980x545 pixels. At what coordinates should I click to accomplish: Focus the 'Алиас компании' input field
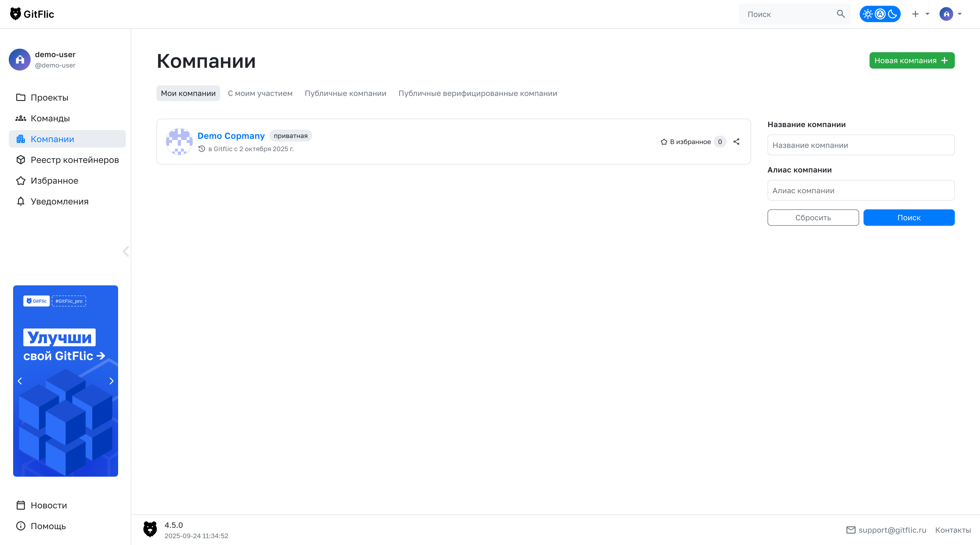[861, 191]
